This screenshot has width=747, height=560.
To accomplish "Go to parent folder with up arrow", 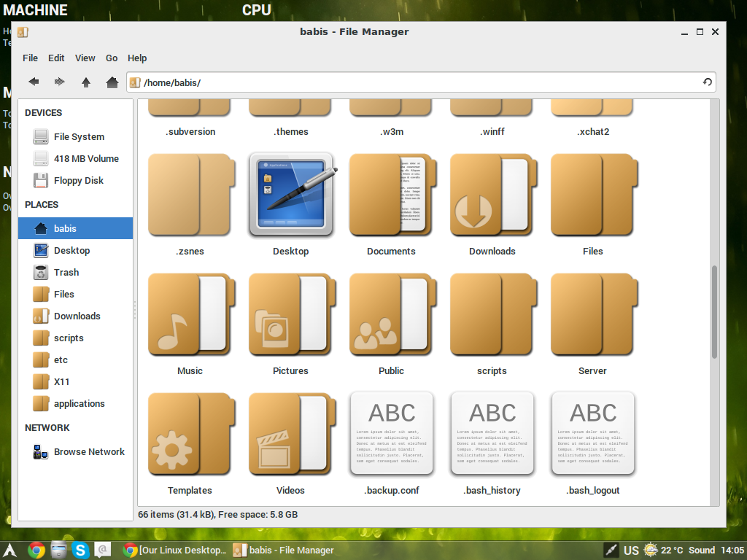I will 86,82.
